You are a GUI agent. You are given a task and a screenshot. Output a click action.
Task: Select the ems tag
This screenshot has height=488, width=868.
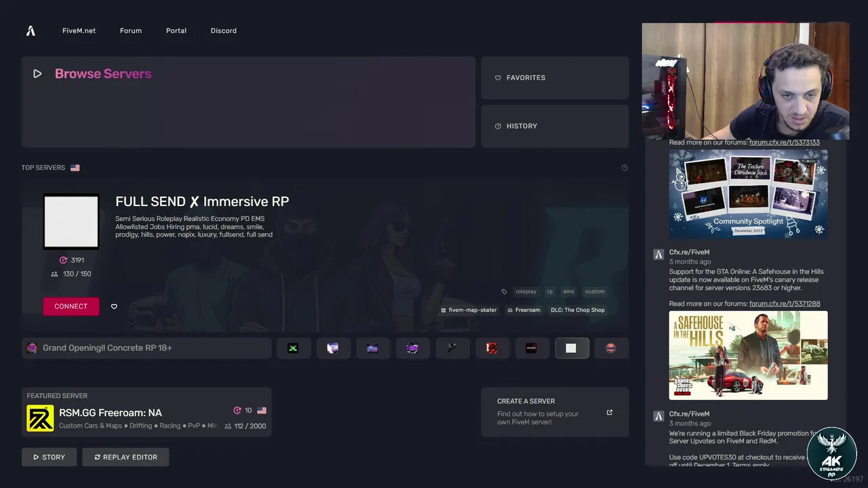[568, 291]
